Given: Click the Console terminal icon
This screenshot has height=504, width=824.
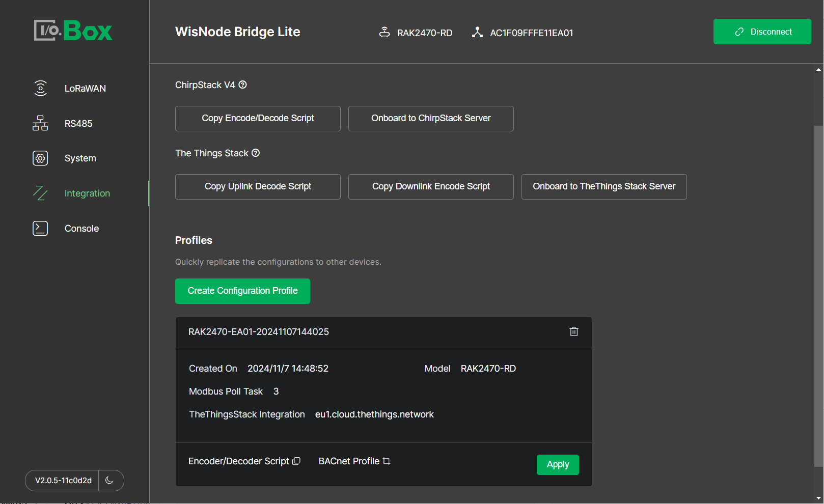Looking at the screenshot, I should pyautogui.click(x=40, y=229).
